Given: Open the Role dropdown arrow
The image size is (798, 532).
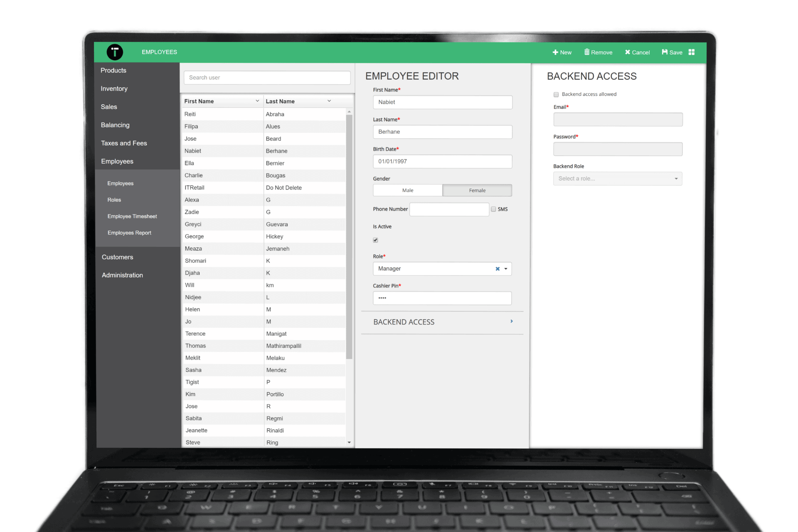Looking at the screenshot, I should click(506, 269).
